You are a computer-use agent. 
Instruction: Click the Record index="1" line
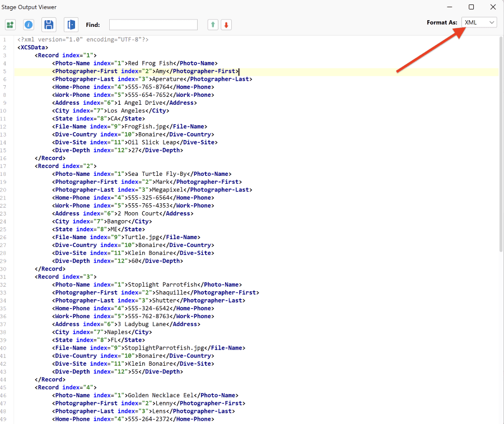coord(66,55)
